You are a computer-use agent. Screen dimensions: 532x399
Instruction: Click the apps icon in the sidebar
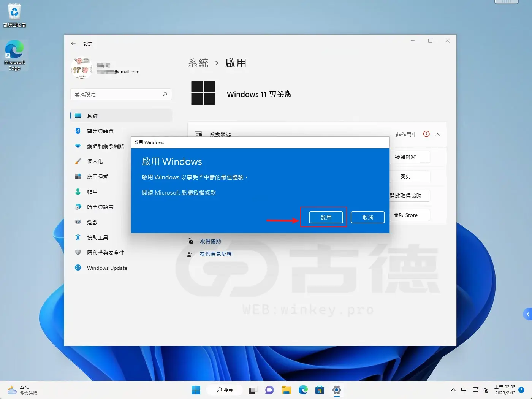point(78,176)
